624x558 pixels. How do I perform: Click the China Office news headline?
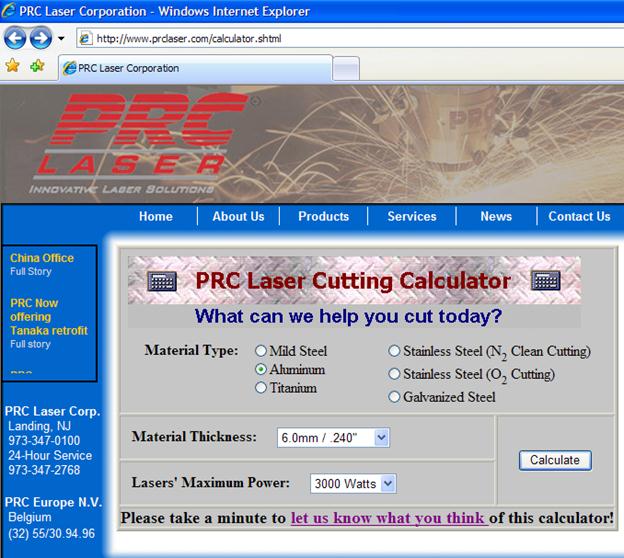(x=42, y=258)
